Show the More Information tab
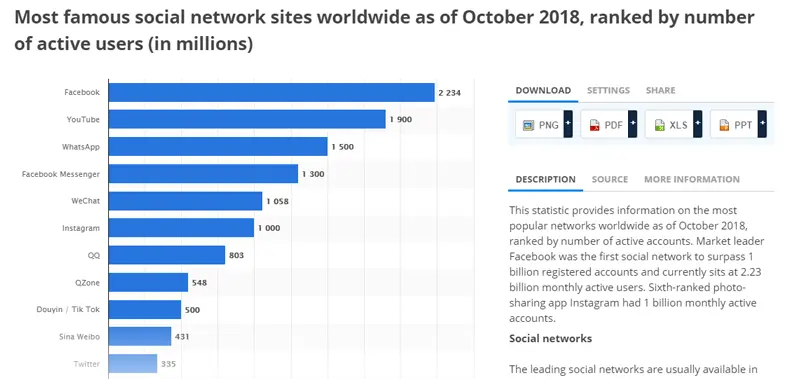This screenshot has height=379, width=800. click(692, 180)
